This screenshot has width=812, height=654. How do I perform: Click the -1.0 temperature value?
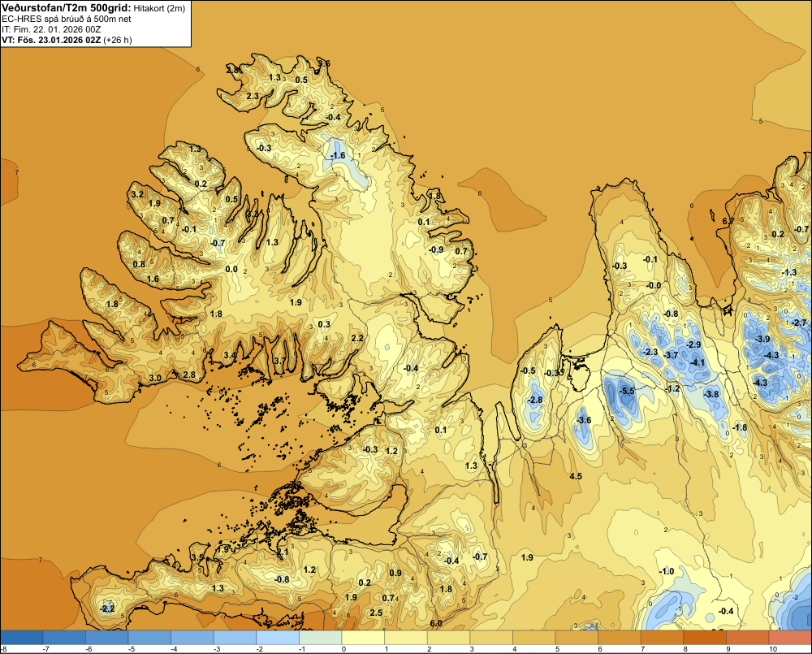click(x=667, y=571)
